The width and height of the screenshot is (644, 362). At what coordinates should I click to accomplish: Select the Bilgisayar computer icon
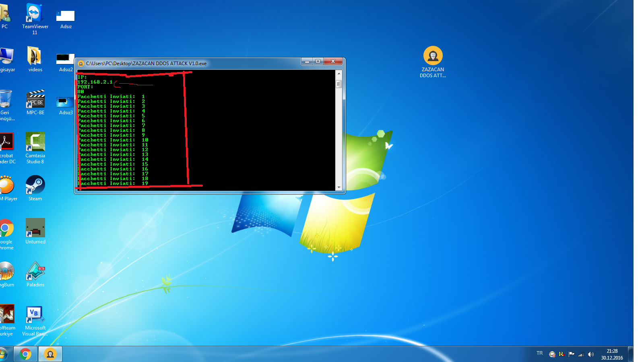coord(7,60)
